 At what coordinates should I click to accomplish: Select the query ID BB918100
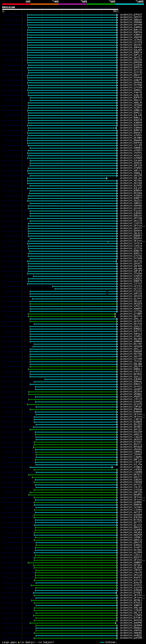click(x=8, y=8)
